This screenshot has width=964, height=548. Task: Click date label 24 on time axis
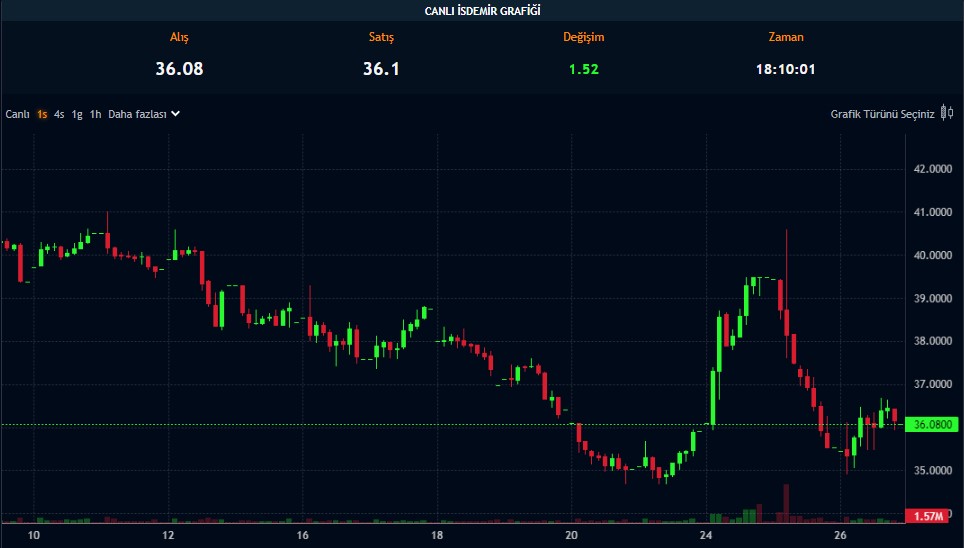click(x=705, y=536)
